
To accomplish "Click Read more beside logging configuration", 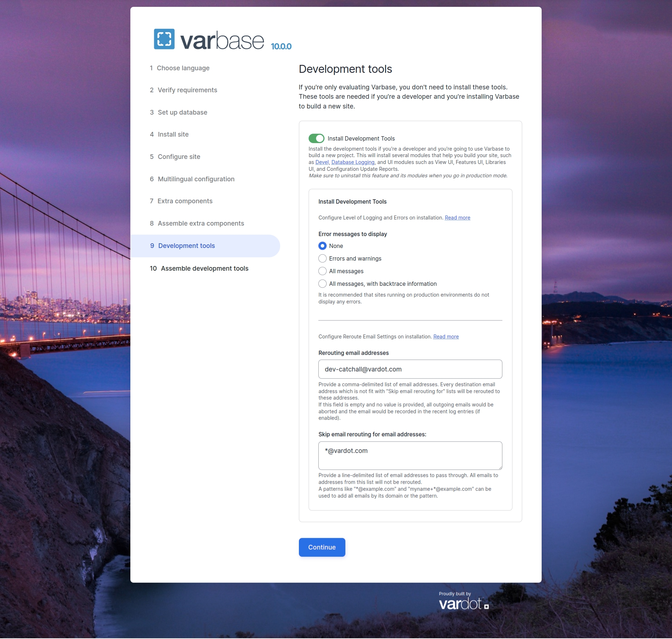I will coord(457,218).
